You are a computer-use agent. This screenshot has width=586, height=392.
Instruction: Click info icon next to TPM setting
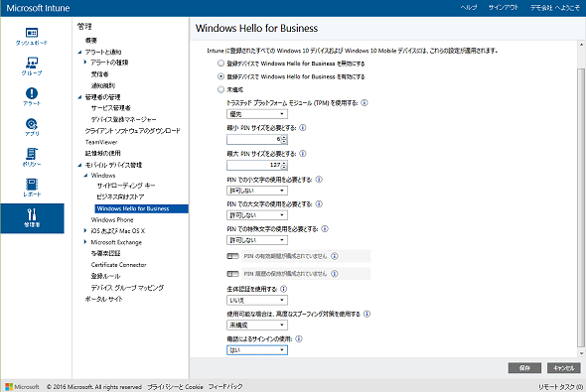pyautogui.click(x=365, y=102)
